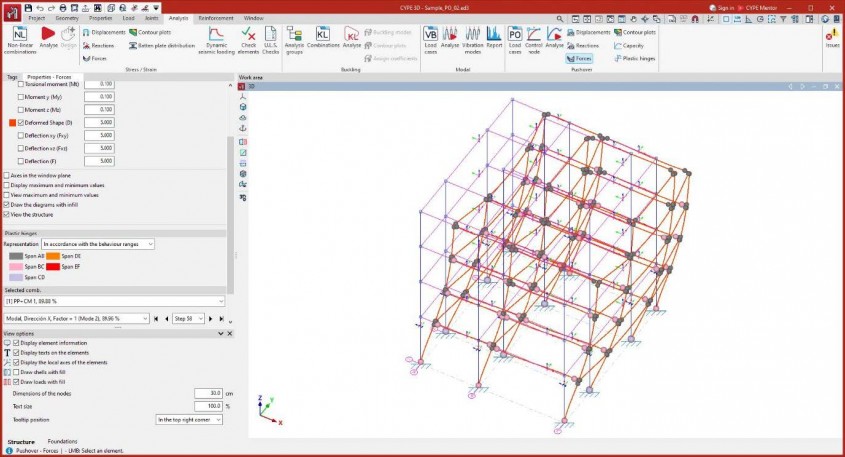Open the Geometry ribbon tab
Image resolution: width=845 pixels, height=457 pixels.
click(67, 18)
